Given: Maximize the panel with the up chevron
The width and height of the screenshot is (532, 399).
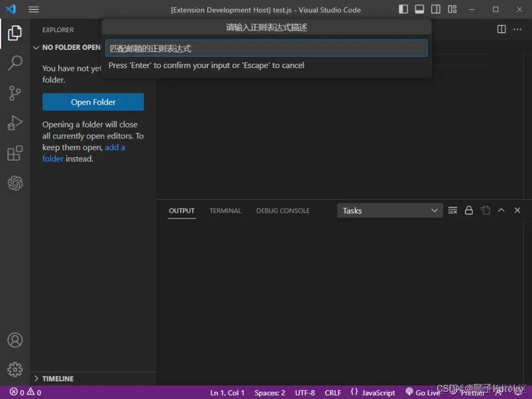Looking at the screenshot, I should (501, 211).
